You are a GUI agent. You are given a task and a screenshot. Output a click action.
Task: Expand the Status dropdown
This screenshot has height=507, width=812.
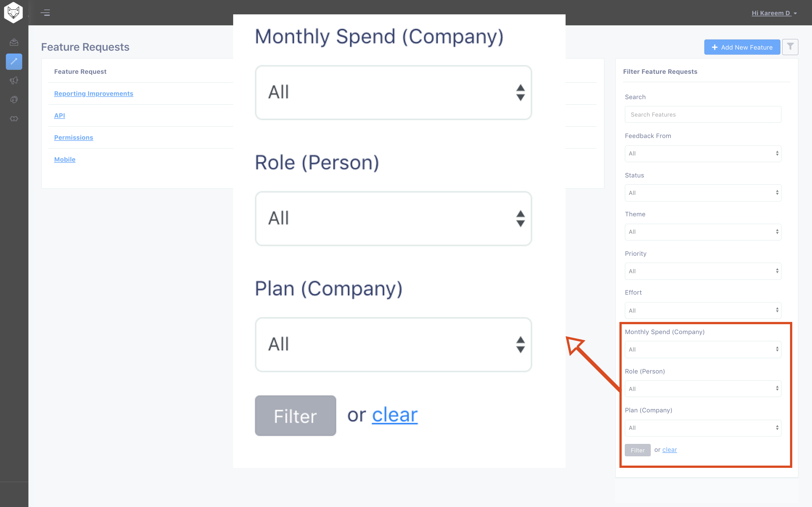tap(703, 193)
